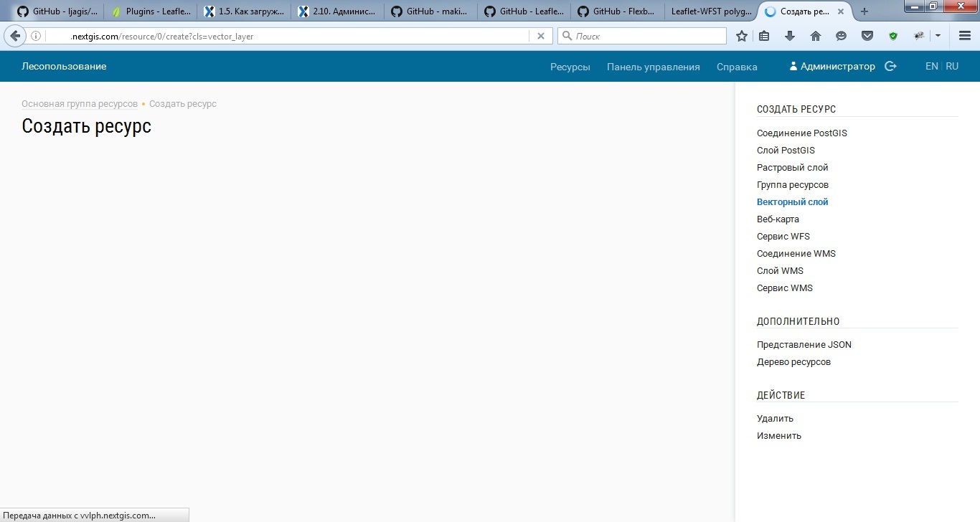Open the Лесопользование home link
This screenshot has height=522, width=980.
tap(64, 66)
